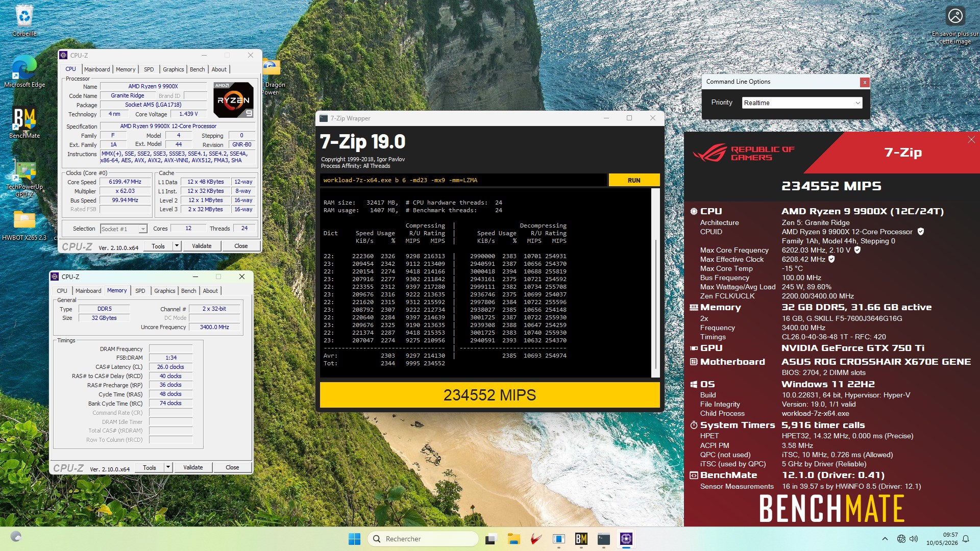The height and width of the screenshot is (551, 980).
Task: Open Graphics tab in top CPU-Z window
Action: point(174,69)
